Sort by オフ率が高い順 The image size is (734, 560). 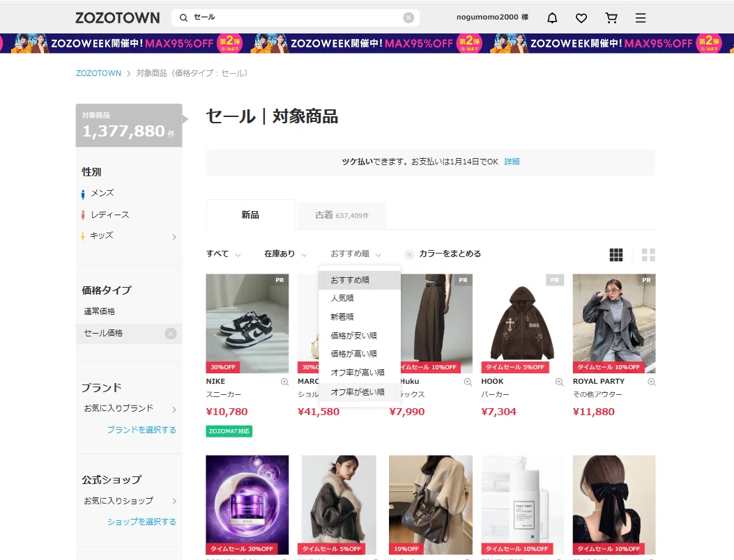pyautogui.click(x=360, y=373)
